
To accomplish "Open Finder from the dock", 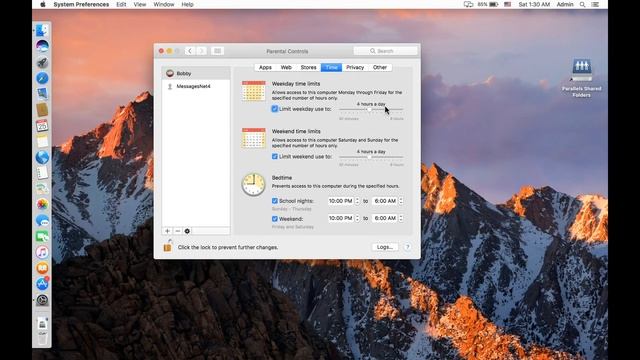I will point(42,31).
